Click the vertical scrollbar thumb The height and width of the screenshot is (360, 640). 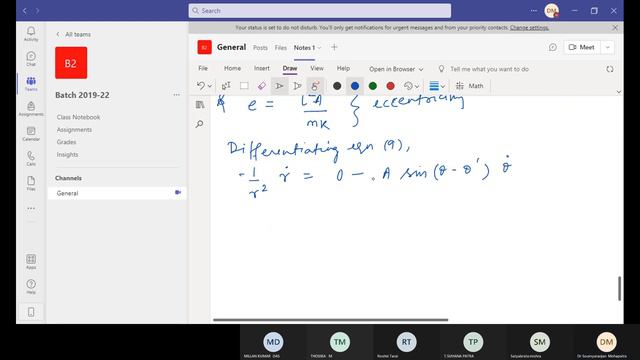click(620, 289)
